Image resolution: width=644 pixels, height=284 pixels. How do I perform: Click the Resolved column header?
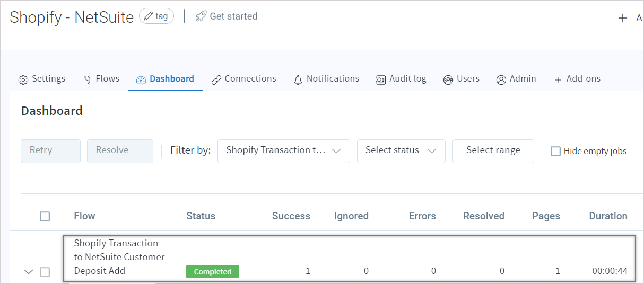pyautogui.click(x=484, y=216)
